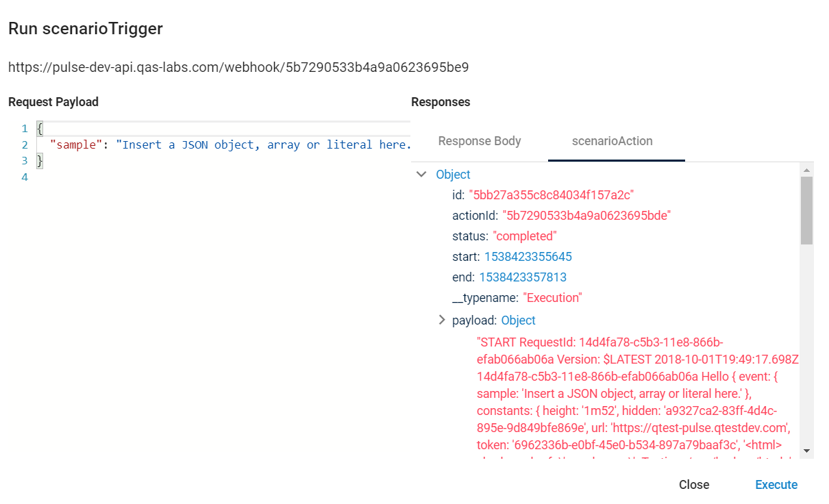Click the "completed" status value
Viewport: 829px width, 504px height.
(x=525, y=236)
